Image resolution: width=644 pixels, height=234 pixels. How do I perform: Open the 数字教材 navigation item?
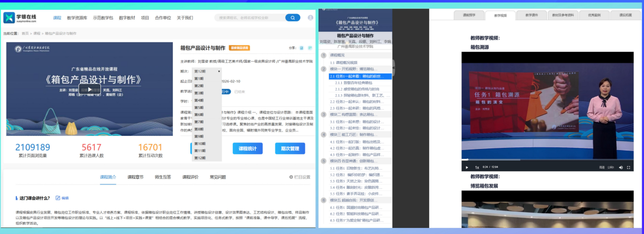pyautogui.click(x=127, y=17)
